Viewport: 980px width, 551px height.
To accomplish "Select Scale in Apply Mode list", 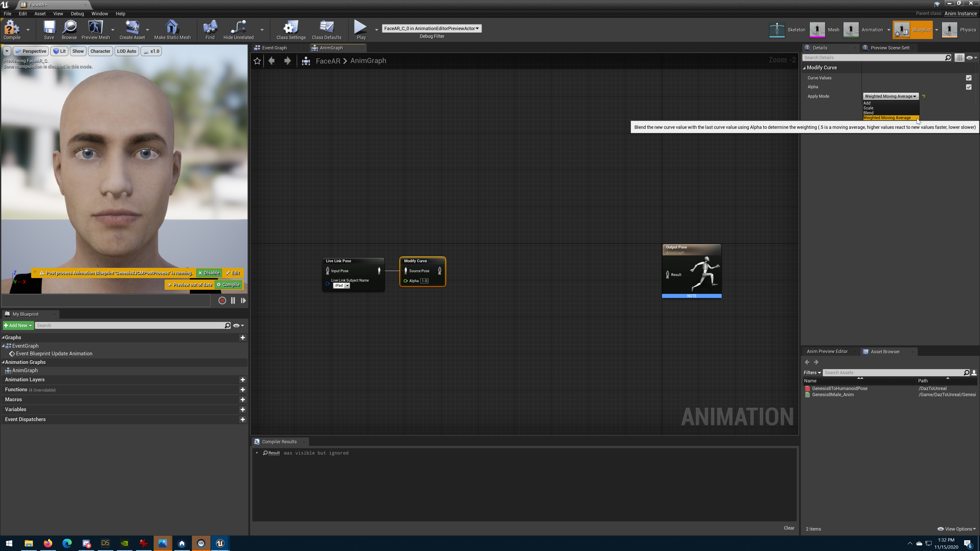I will [x=891, y=108].
